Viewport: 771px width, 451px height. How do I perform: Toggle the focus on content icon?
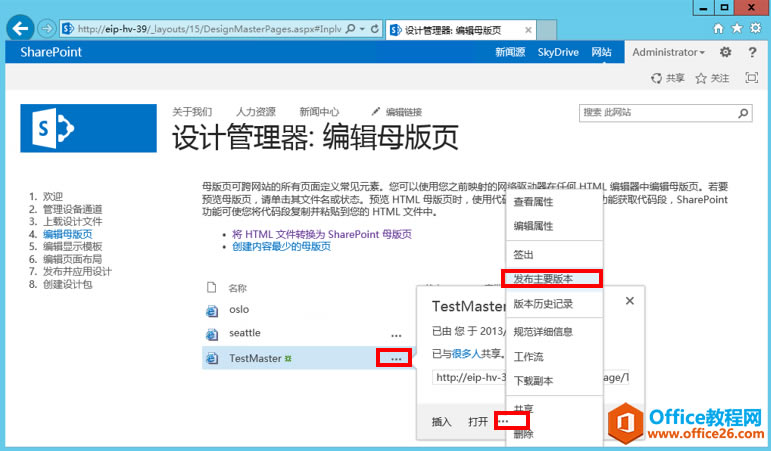(x=751, y=77)
